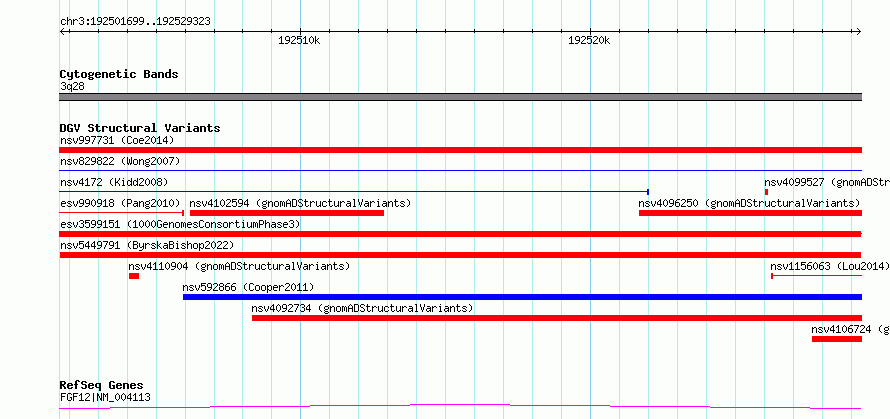Select the thin blue nsv4172 variant line

pyautogui.click(x=354, y=192)
